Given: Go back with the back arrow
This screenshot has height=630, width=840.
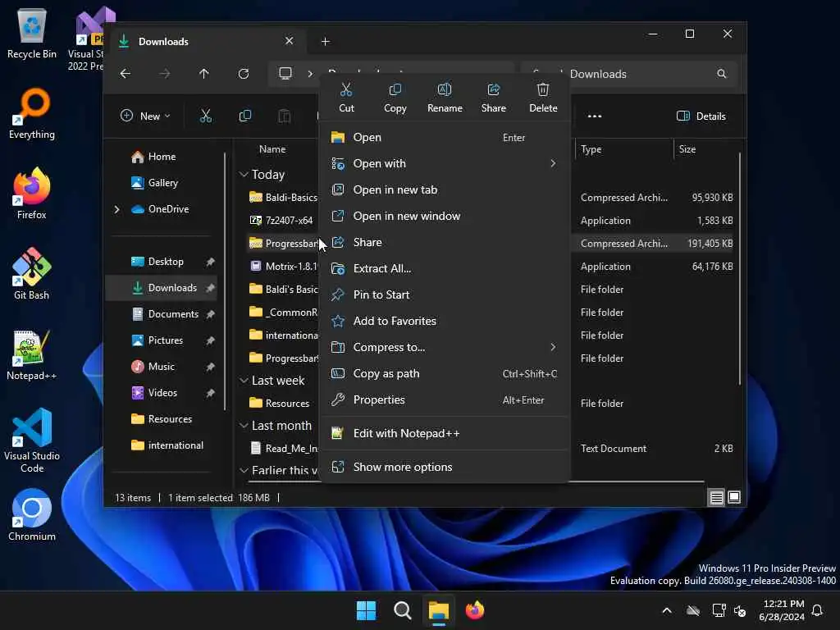Looking at the screenshot, I should pos(126,73).
